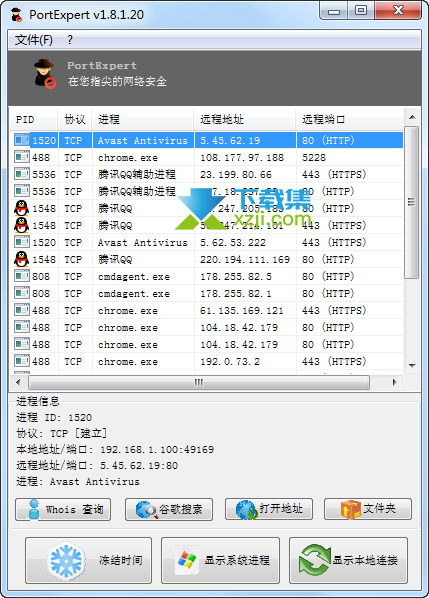The image size is (429, 598).
Task: Click the icon of cmdagent.exe 178.255.82.1 row
Action: click(x=22, y=293)
